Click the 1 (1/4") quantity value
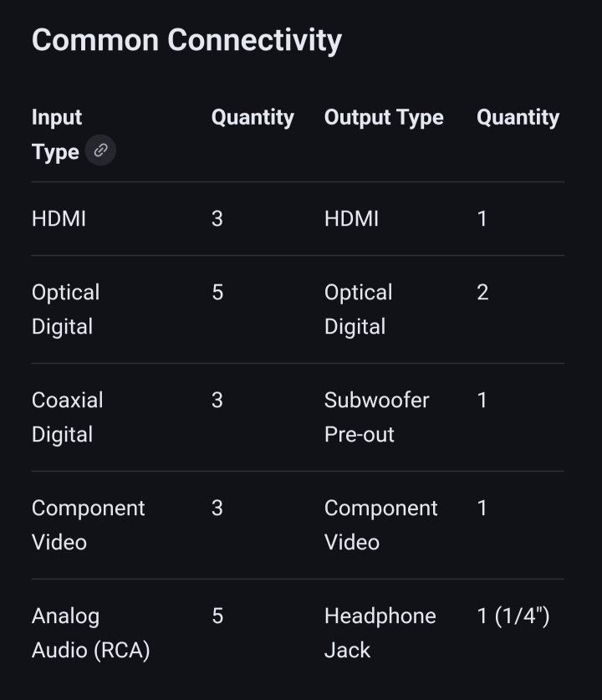Screen dimensions: 602x700 [x=513, y=616]
